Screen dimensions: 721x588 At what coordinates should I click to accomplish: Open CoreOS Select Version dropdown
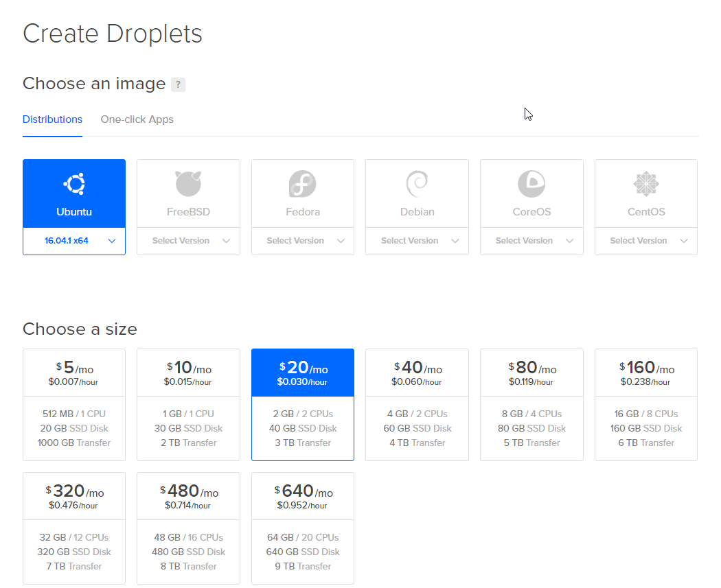click(x=531, y=241)
